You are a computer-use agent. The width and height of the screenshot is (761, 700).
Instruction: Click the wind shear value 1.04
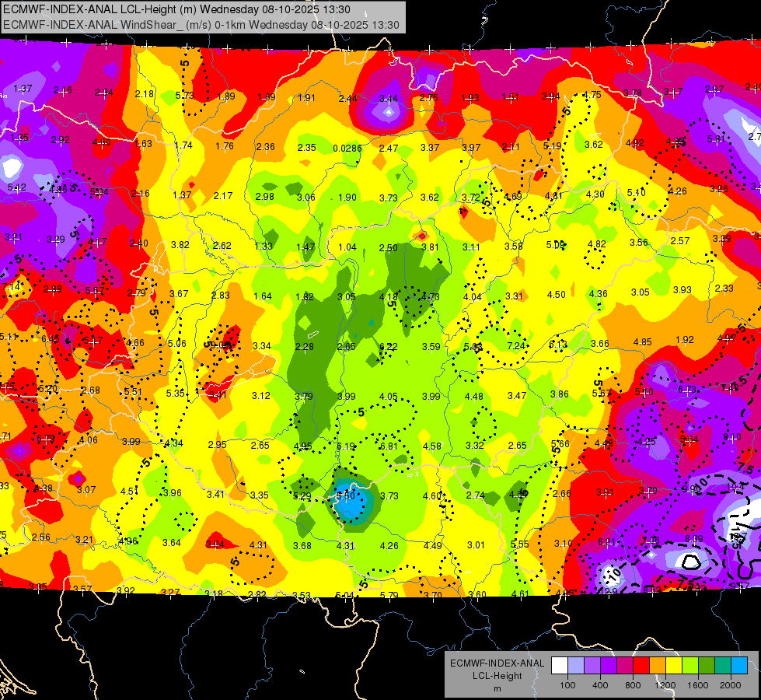[x=347, y=247]
